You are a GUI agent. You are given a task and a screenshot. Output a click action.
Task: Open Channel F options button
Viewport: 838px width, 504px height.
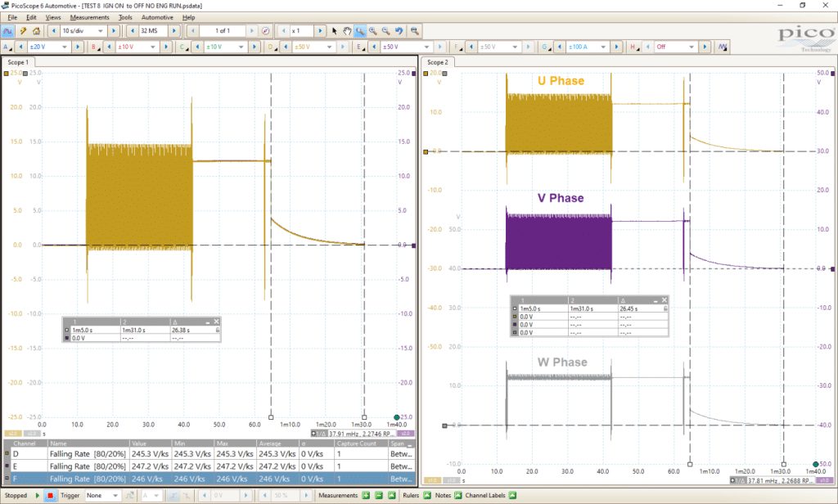[457, 47]
